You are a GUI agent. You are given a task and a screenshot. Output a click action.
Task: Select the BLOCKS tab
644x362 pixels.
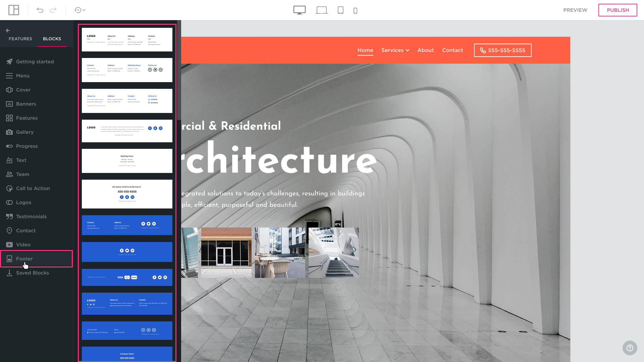click(x=52, y=39)
